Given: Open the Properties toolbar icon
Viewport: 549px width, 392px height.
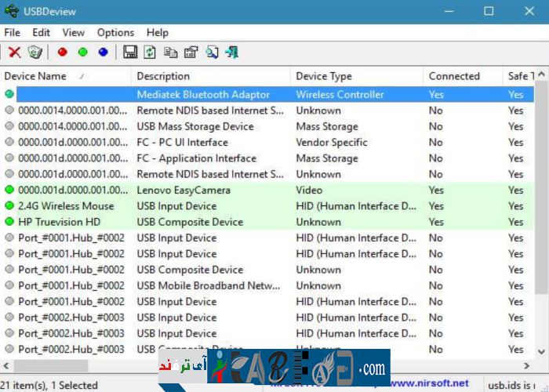Looking at the screenshot, I should pyautogui.click(x=191, y=53).
